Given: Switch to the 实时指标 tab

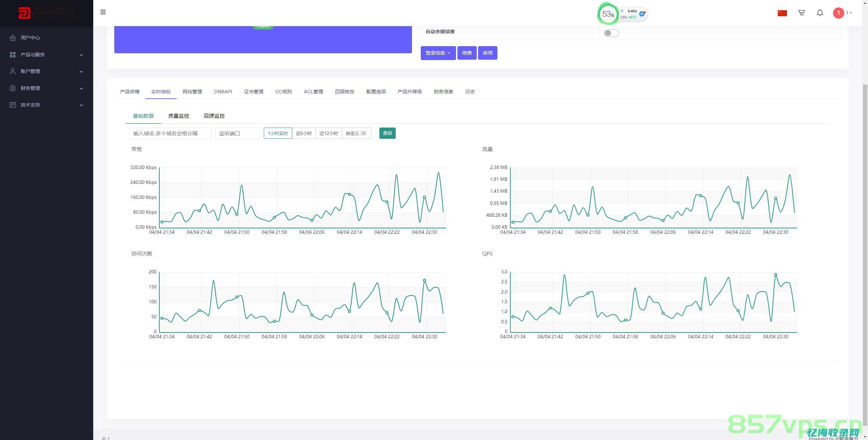Looking at the screenshot, I should pos(161,92).
